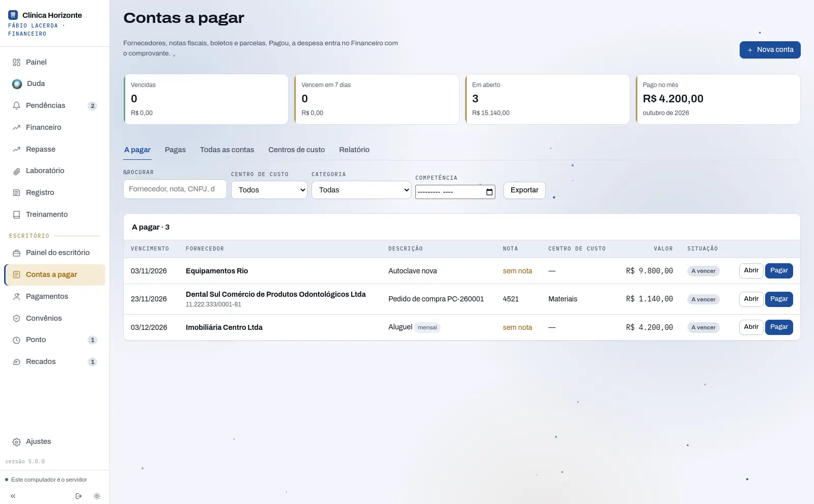This screenshot has height=504, width=814.
Task: Open Contas a pagar sidebar item
Action: coord(55,275)
